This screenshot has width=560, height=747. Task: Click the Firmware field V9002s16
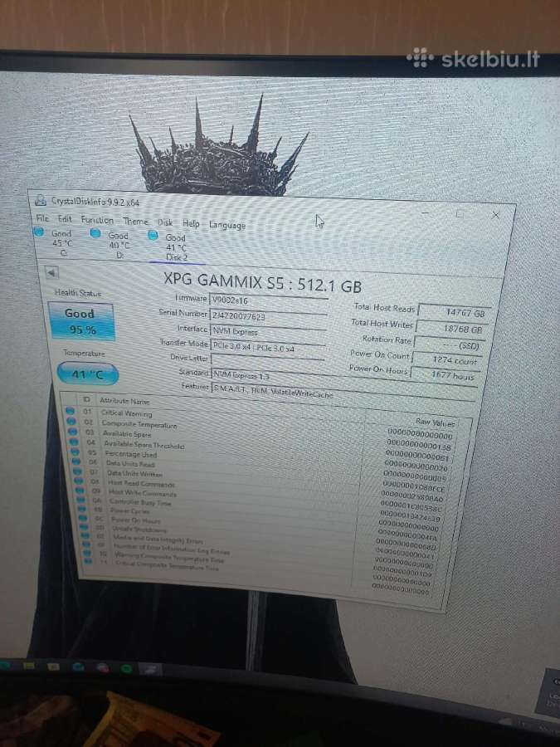[x=268, y=301]
